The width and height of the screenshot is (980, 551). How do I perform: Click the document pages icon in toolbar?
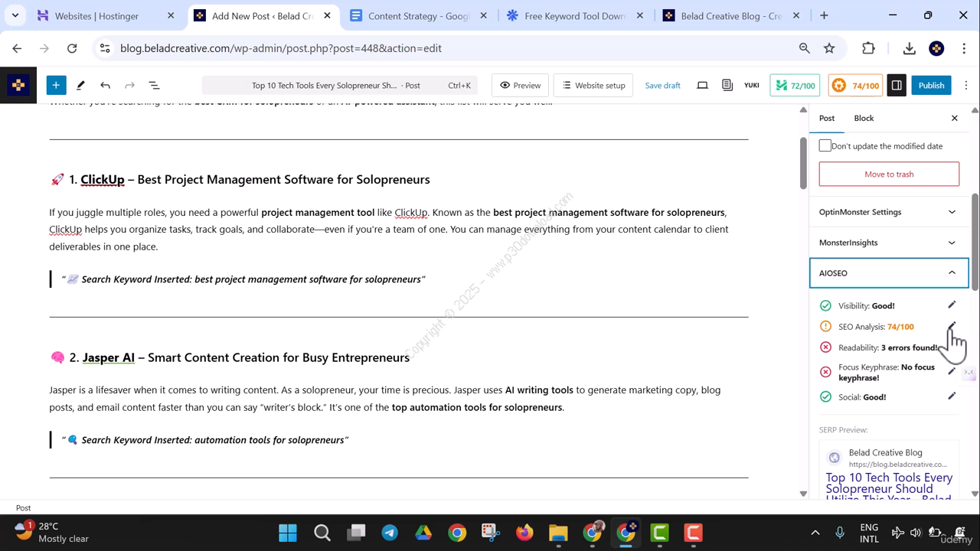(x=727, y=85)
